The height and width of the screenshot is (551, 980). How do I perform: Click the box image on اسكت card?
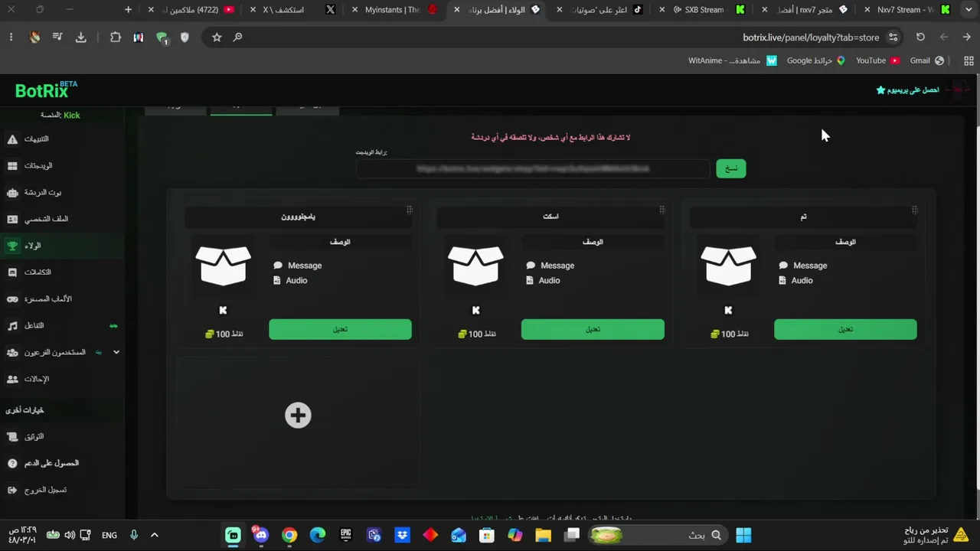point(475,266)
